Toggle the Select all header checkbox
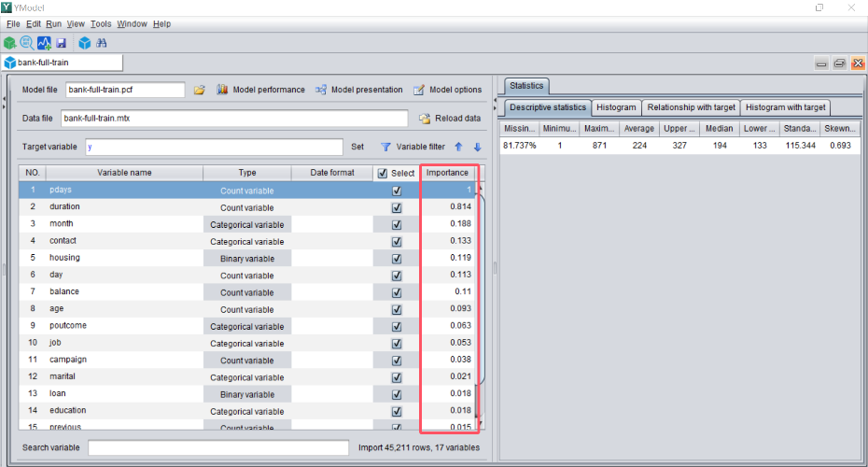868x467 pixels. point(383,173)
